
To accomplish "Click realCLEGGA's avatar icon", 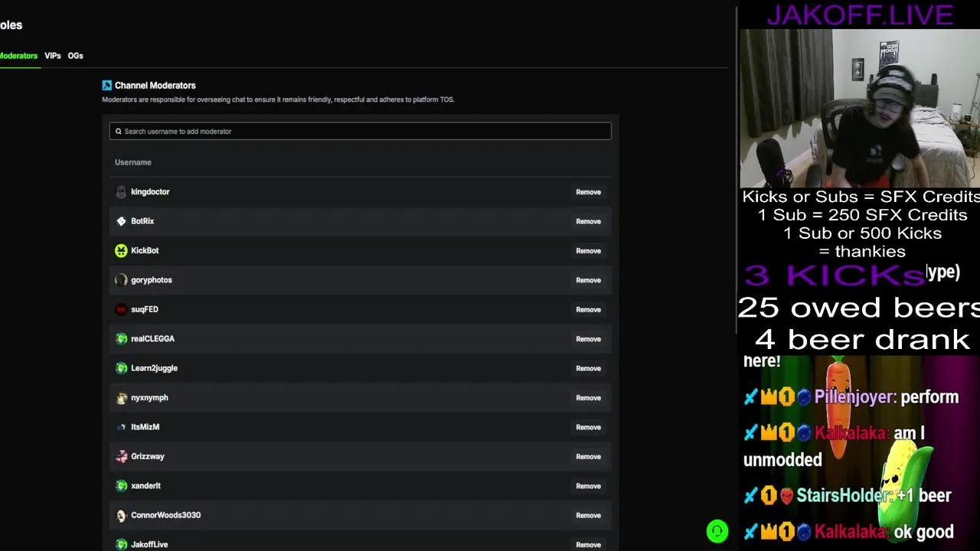I will pos(121,338).
